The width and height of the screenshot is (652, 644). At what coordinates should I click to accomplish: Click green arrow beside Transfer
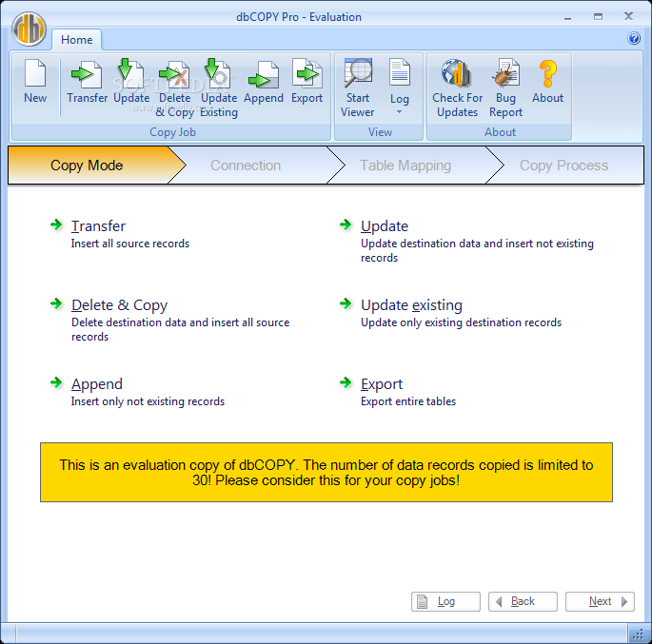coord(56,224)
